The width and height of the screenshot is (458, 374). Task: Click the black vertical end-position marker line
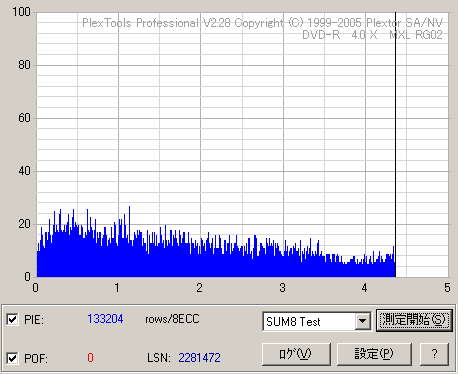click(x=395, y=145)
